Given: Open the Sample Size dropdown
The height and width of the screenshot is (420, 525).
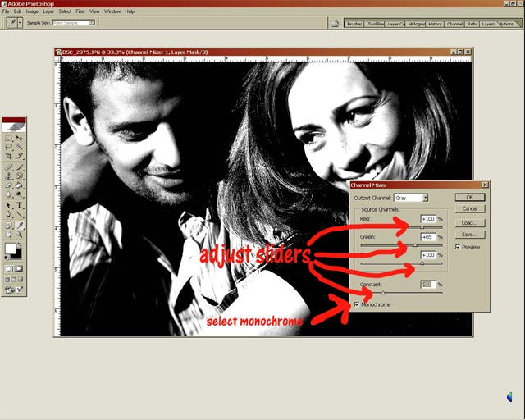Looking at the screenshot, I should tap(74, 22).
